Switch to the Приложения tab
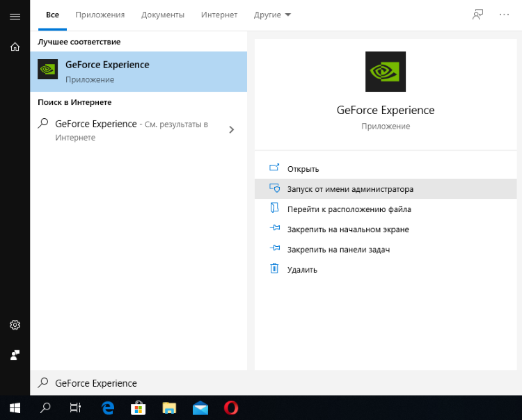The height and width of the screenshot is (420, 522). (x=100, y=15)
